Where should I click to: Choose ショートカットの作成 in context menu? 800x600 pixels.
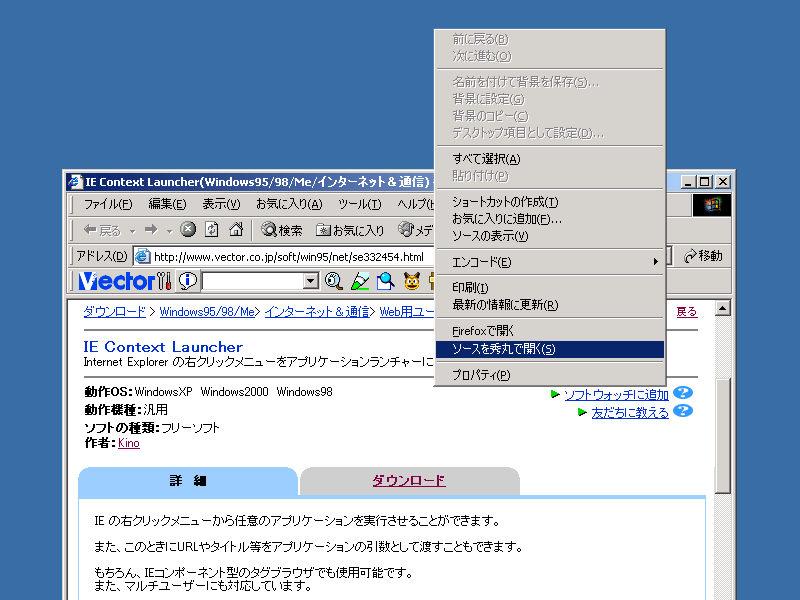[549, 202]
